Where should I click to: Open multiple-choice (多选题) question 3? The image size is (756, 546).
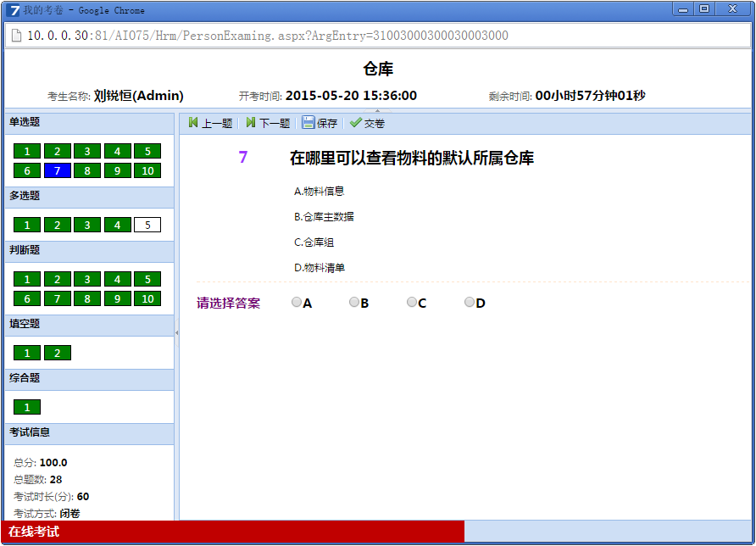(87, 225)
